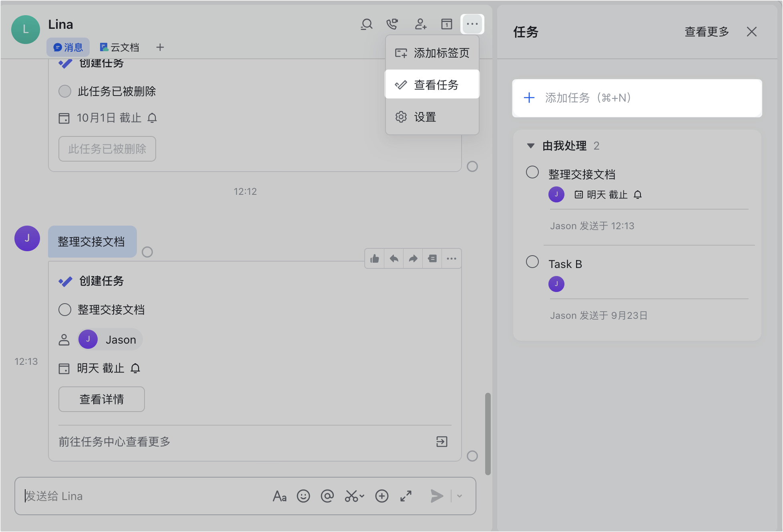Choose 添加标签页 from the menu
The height and width of the screenshot is (532, 783).
click(x=432, y=53)
